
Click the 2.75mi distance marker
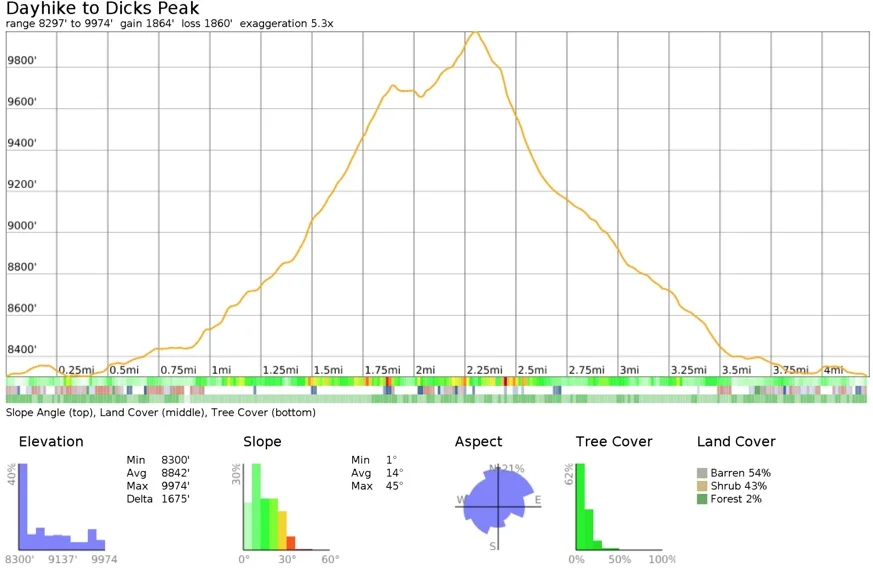586,370
